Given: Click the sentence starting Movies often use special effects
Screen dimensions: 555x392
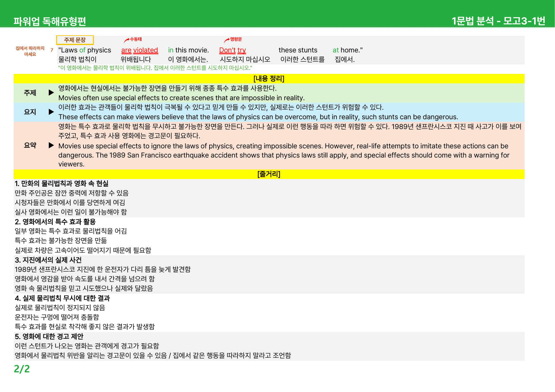Looking at the screenshot, I should 182,98.
